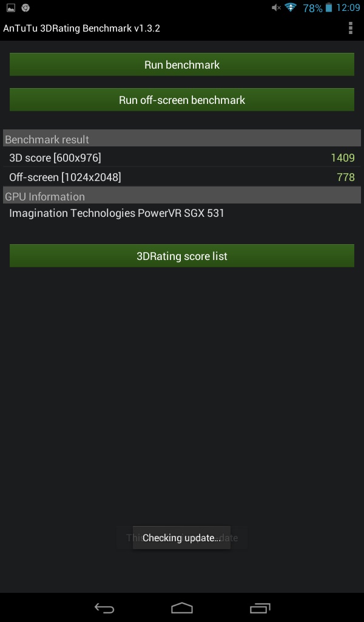Tap the Android home navigation icon

click(182, 608)
